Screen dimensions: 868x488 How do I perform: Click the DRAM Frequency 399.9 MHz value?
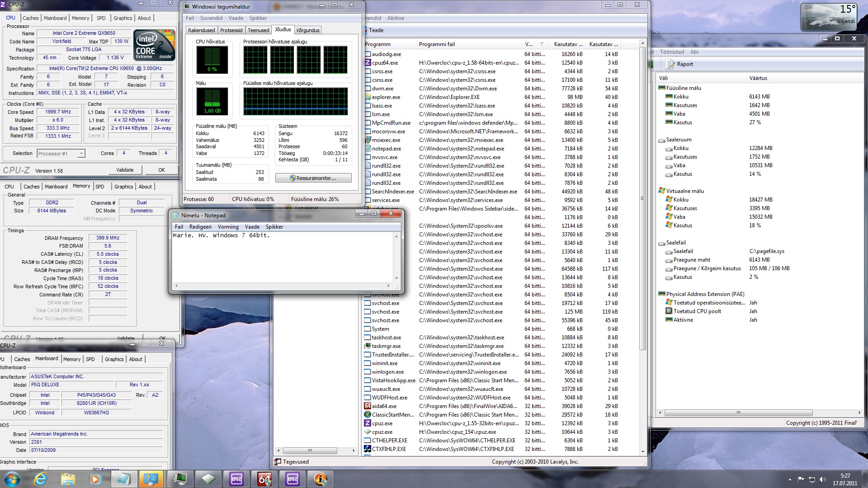coord(108,238)
